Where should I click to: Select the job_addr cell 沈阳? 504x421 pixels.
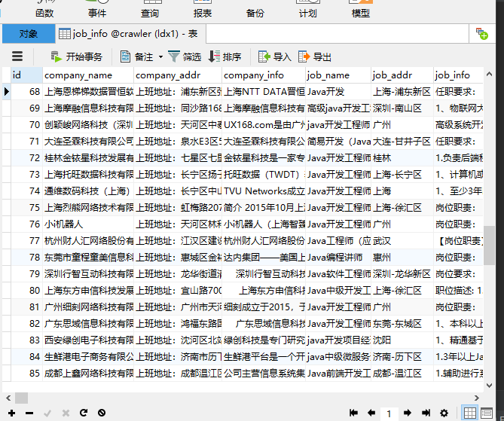(402, 340)
